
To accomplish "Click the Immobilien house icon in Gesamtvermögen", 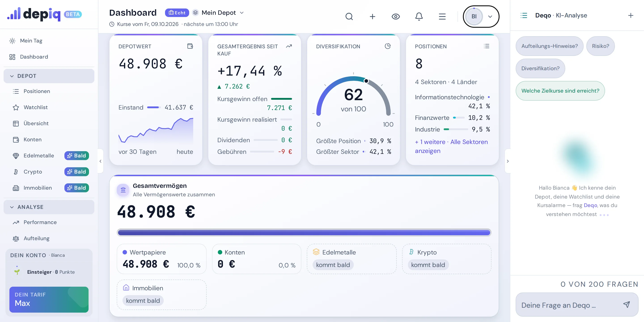I will click(x=126, y=288).
